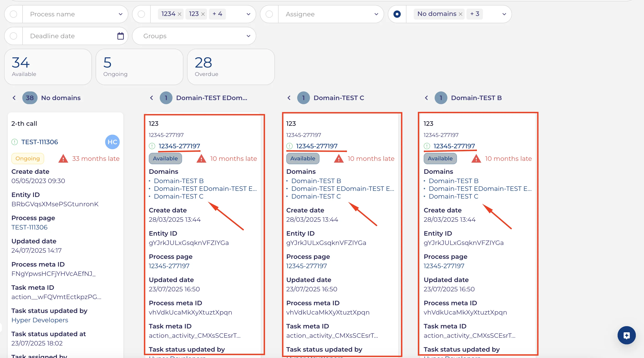The height and width of the screenshot is (358, 644).
Task: Open TEST-111306 under Process page
Action: (x=30, y=227)
